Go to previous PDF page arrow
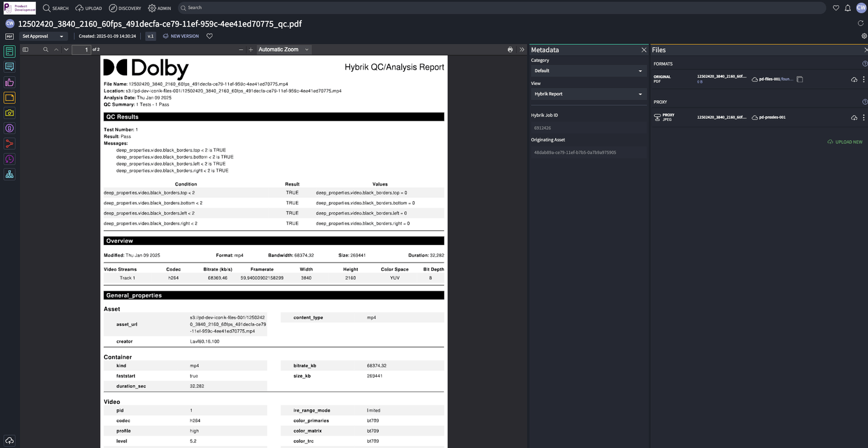This screenshot has height=448, width=868. (x=56, y=50)
